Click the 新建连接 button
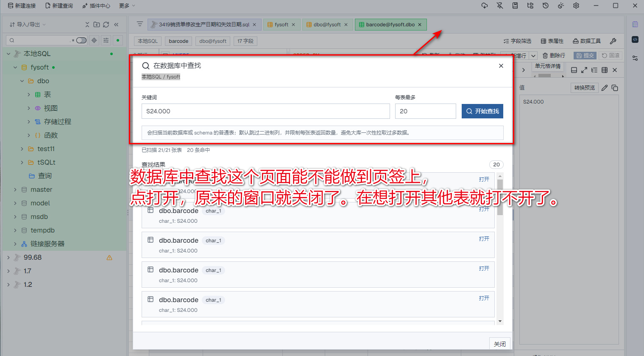This screenshot has height=356, width=644. click(x=22, y=6)
